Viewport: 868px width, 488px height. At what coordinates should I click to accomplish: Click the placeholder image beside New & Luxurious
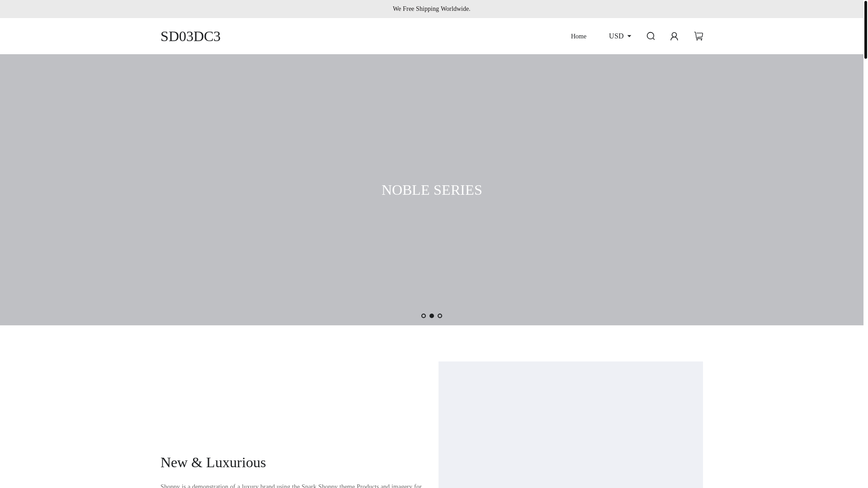click(571, 425)
